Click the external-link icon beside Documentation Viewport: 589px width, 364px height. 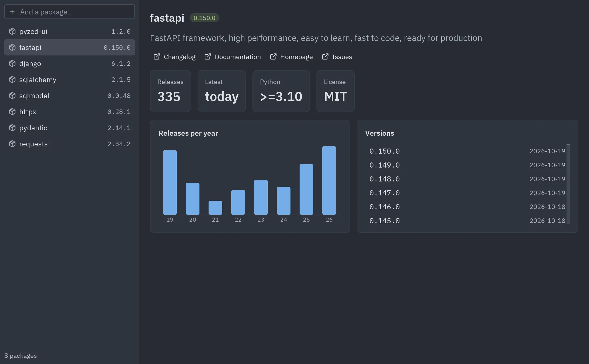(x=208, y=56)
